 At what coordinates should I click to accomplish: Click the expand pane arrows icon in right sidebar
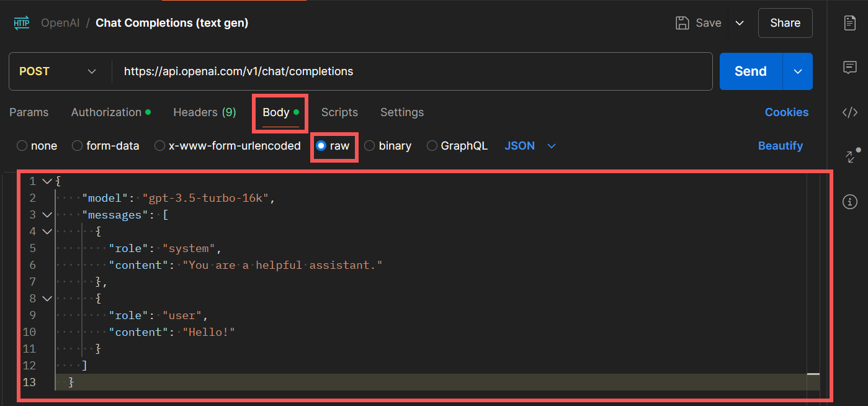[850, 156]
